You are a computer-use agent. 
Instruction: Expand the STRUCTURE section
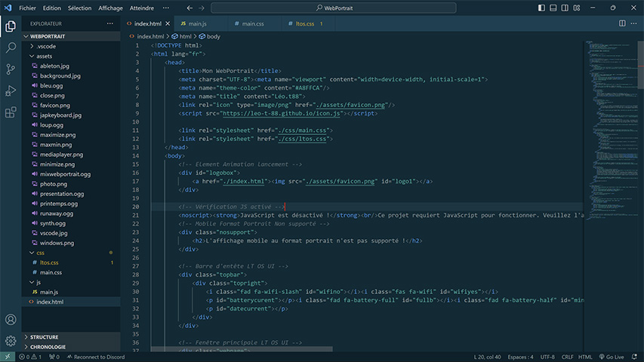(x=44, y=337)
